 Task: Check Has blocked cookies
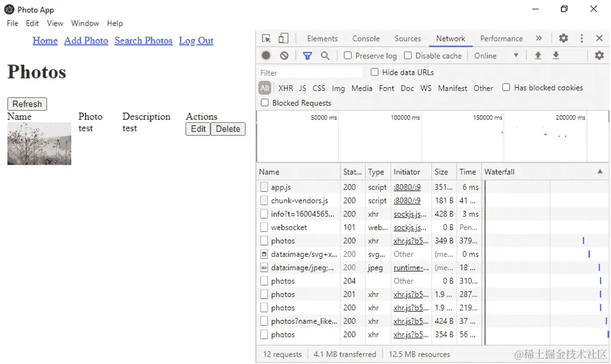point(506,87)
